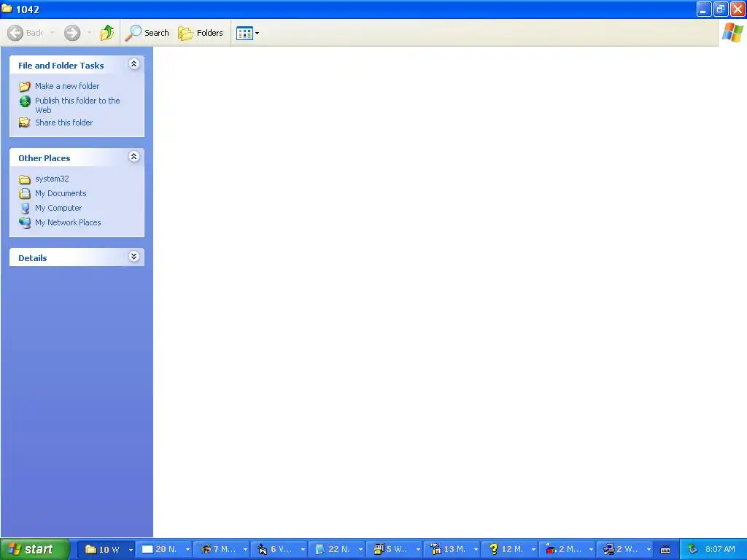Click the My Network Places icon
The image size is (747, 560).
click(25, 222)
